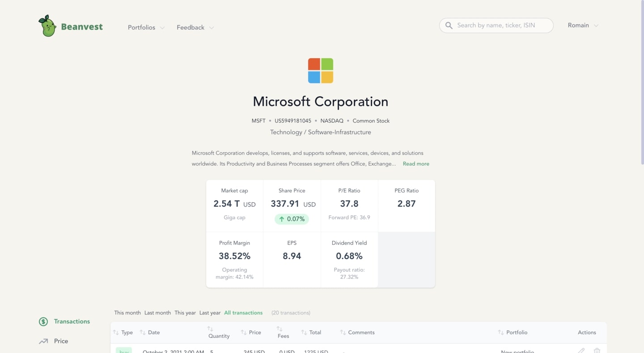Expand the chevron next to Portfolios

coord(162,28)
